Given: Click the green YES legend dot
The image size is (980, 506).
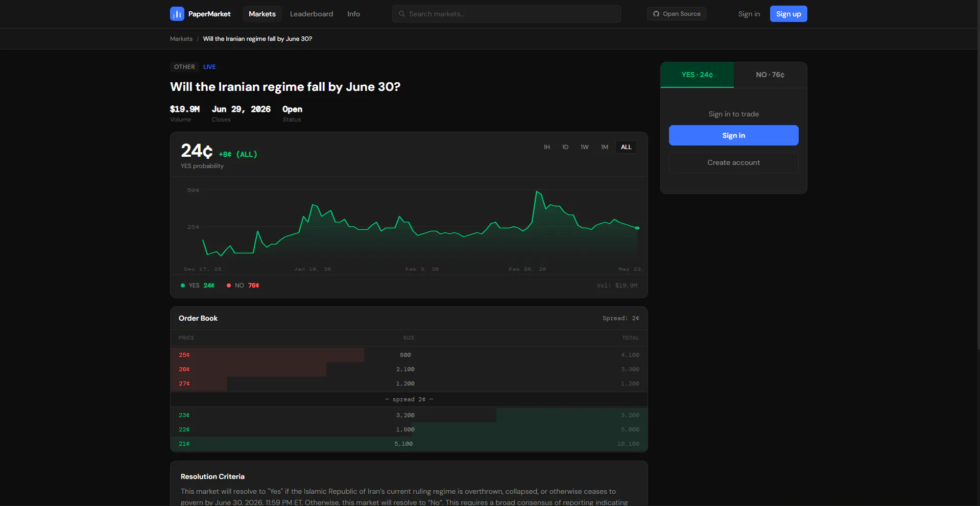Looking at the screenshot, I should (183, 285).
